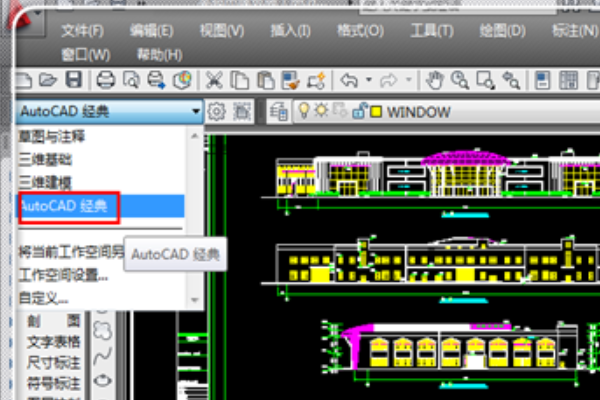The image size is (600, 400).
Task: Select the Revision Cloud draw tool
Action: [103, 330]
